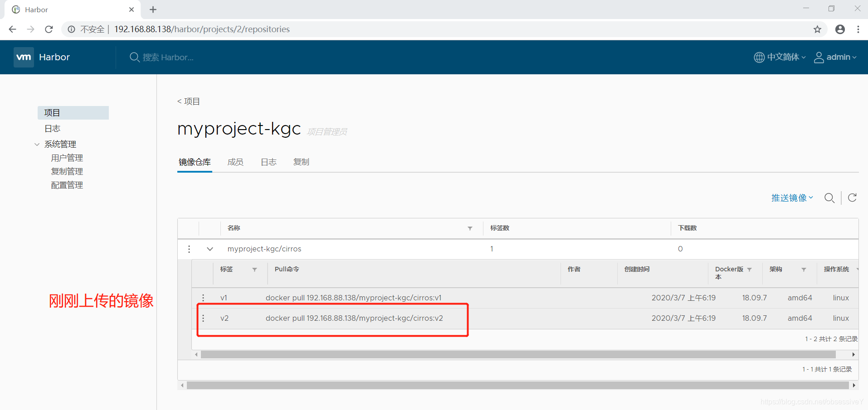This screenshot has width=868, height=410.
Task: Close the Harbor browser tab
Action: (x=132, y=10)
